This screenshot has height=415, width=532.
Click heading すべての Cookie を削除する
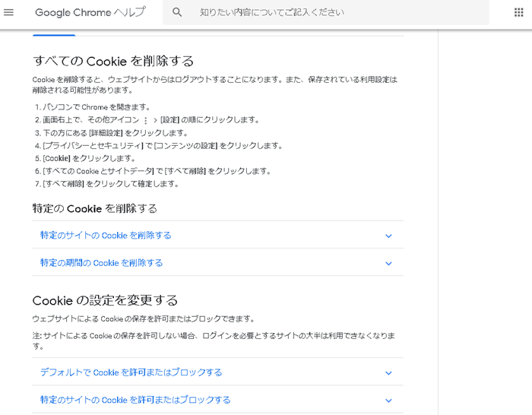[x=113, y=61]
